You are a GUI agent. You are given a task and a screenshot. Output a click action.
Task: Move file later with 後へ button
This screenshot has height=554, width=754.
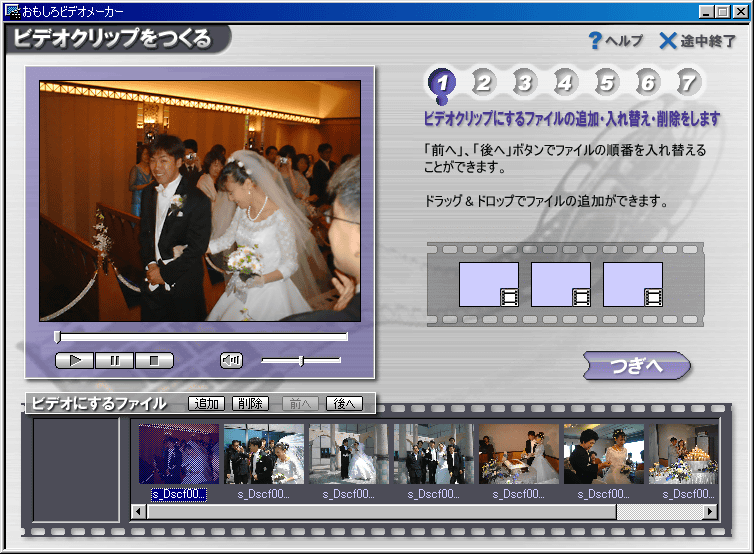point(344,404)
